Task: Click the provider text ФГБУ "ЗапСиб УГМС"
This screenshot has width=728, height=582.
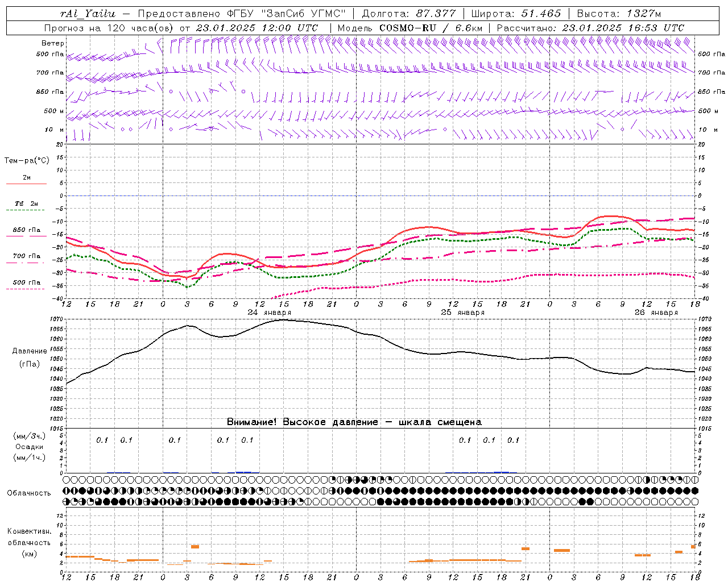Action: pyautogui.click(x=288, y=14)
